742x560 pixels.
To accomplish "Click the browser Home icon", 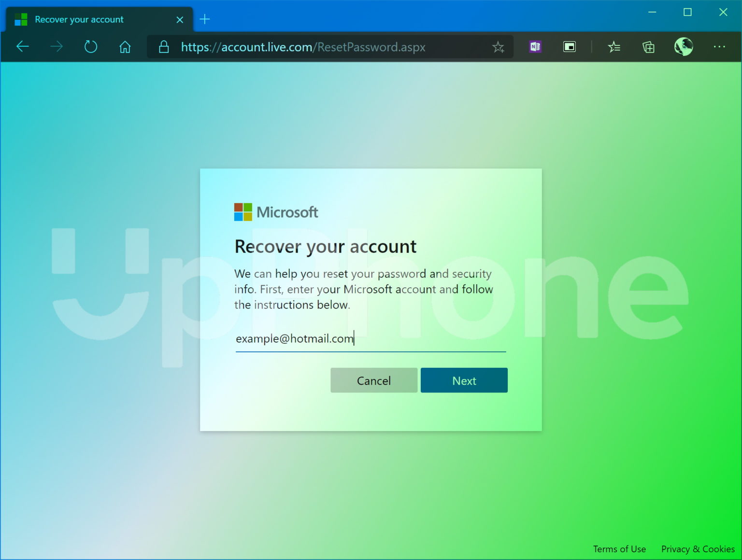I will (x=125, y=46).
